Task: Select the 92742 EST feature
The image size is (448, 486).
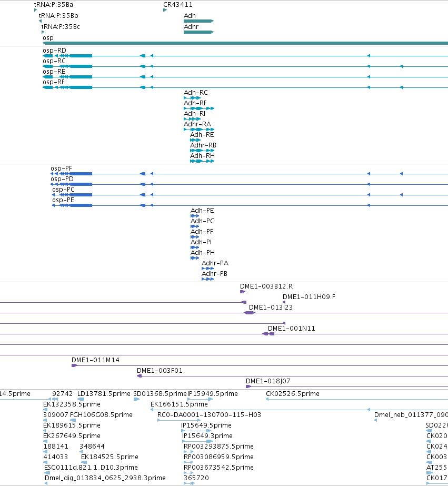Action: [55, 399]
